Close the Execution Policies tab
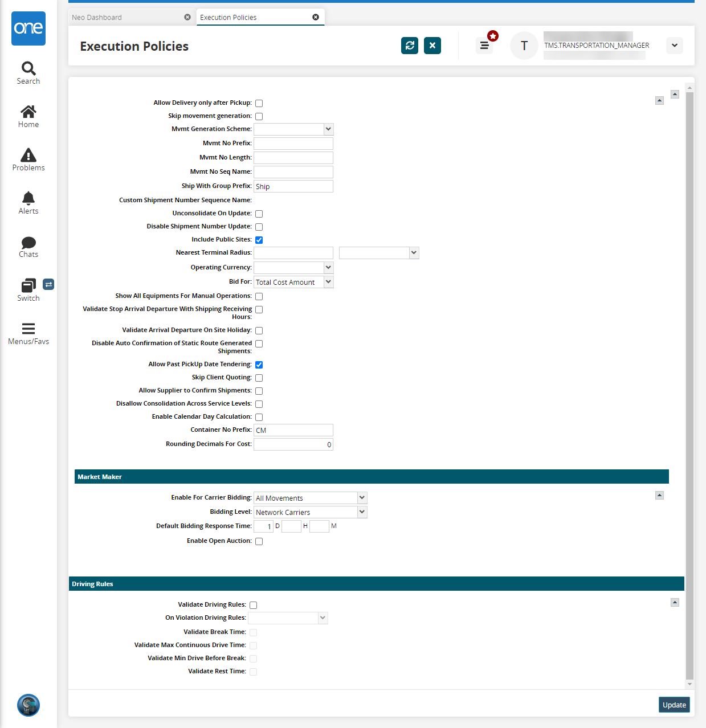Image resolution: width=706 pixels, height=728 pixels. point(316,17)
